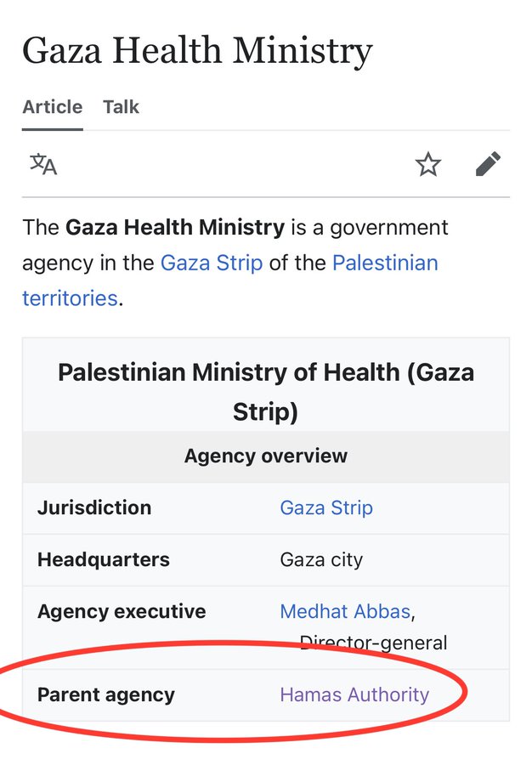Click the Headquarters row label
Image resolution: width=532 pixels, height=765 pixels.
[104, 560]
